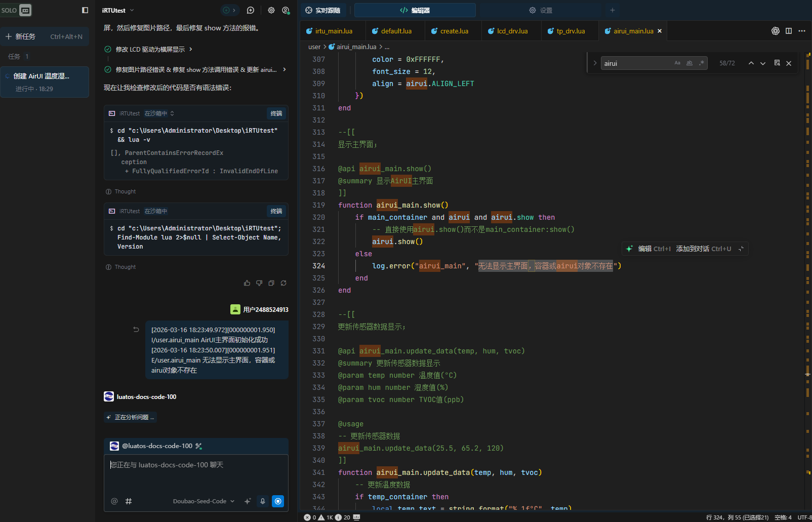Viewport: 812px width, 522px height.
Task: Toggle the SOLO mode switch
Action: [16, 10]
